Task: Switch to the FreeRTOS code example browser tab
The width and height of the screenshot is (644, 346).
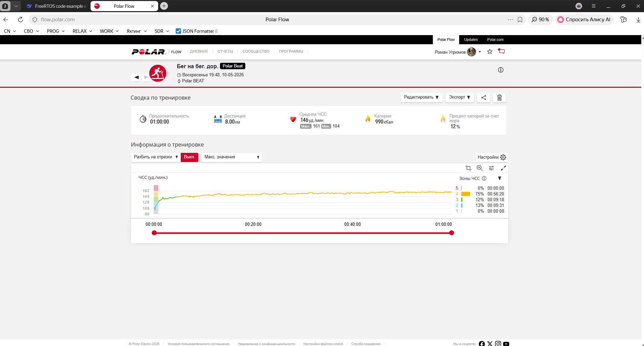Action: tap(57, 6)
